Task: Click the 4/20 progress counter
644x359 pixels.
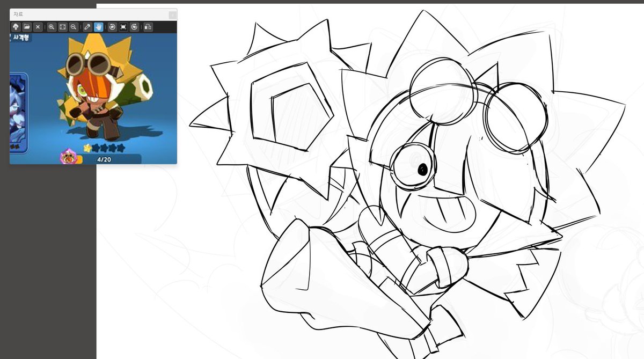Action: pyautogui.click(x=104, y=159)
